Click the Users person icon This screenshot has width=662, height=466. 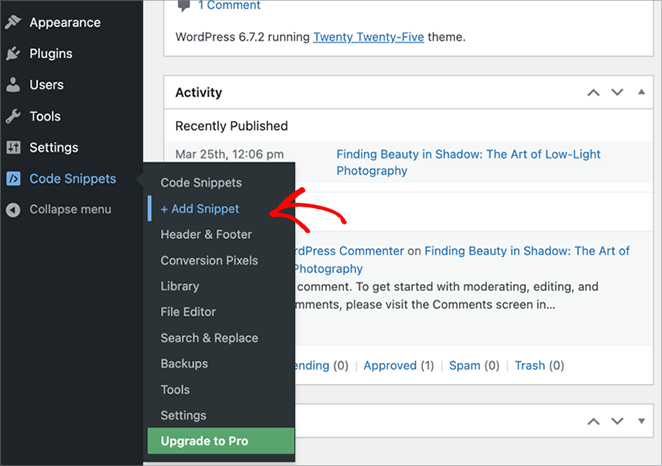click(13, 85)
